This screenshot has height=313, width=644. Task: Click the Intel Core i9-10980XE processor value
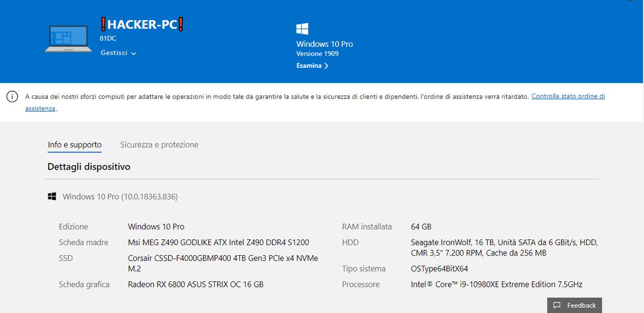(x=497, y=284)
